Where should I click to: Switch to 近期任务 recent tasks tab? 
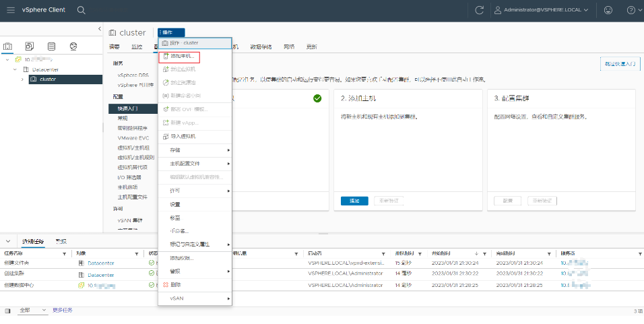coord(33,241)
